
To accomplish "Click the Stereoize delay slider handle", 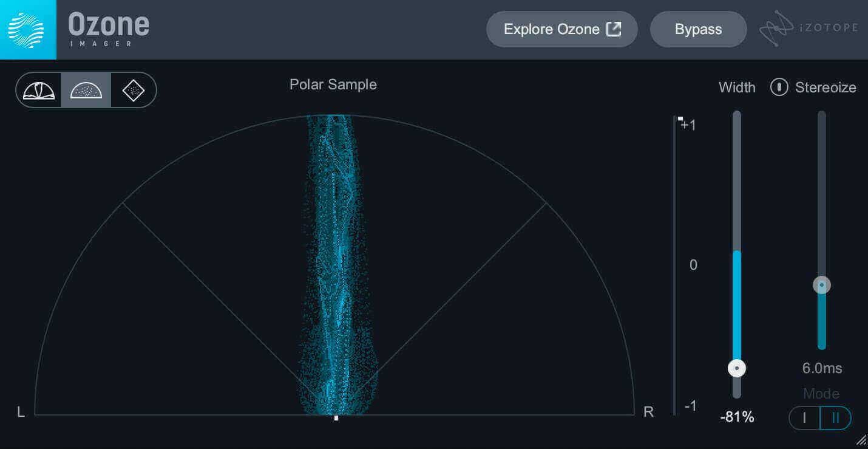I will click(x=822, y=285).
